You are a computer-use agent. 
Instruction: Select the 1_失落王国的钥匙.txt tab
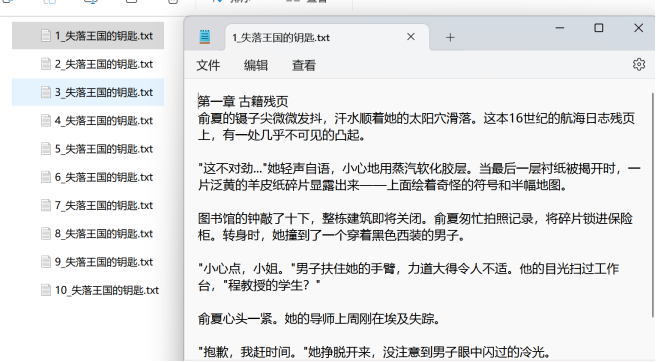pos(327,37)
